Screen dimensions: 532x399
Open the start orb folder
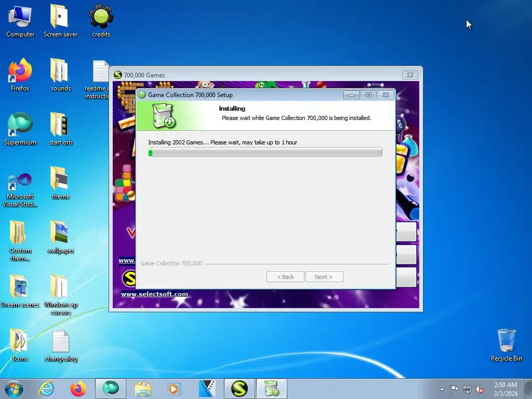(x=60, y=129)
